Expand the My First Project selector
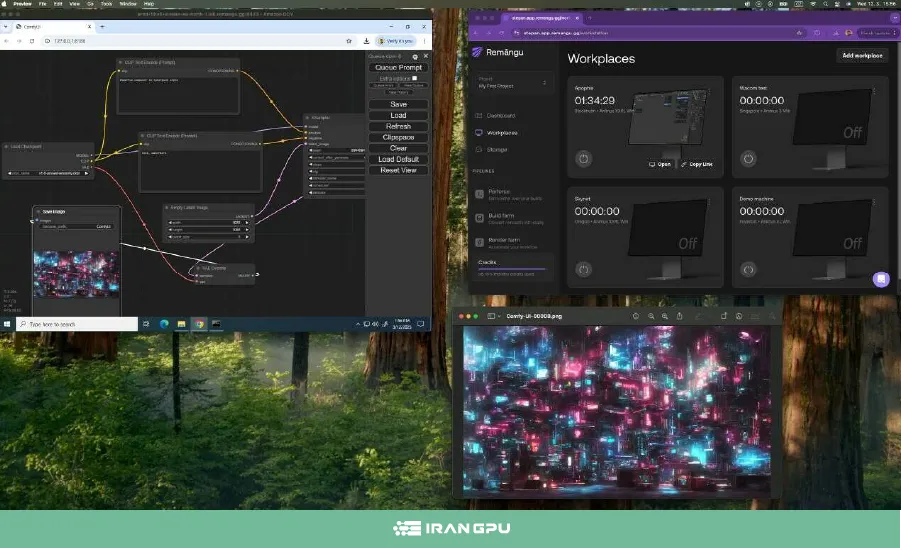901x548 pixels. (x=513, y=84)
